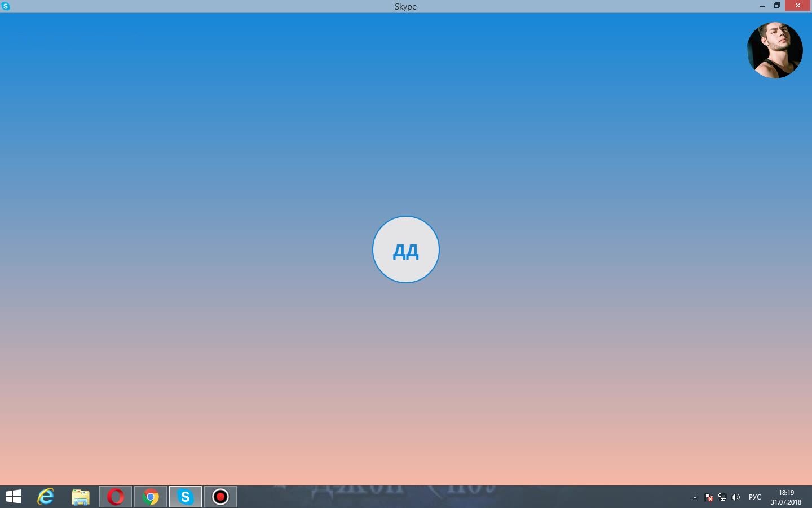Open the Action Center flag icon
The image size is (812, 508).
tap(709, 497)
